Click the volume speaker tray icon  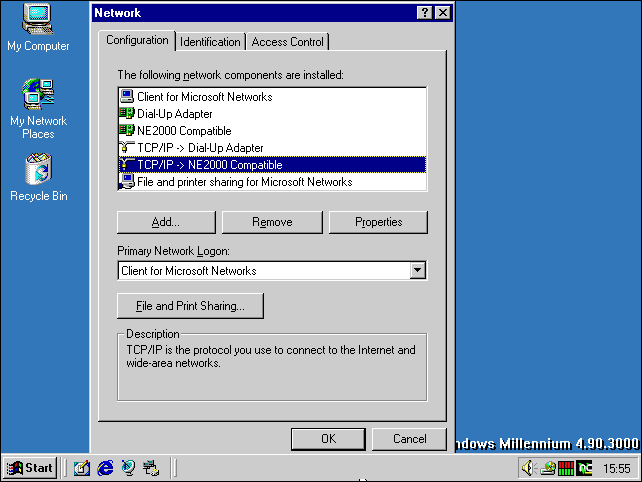[529, 468]
